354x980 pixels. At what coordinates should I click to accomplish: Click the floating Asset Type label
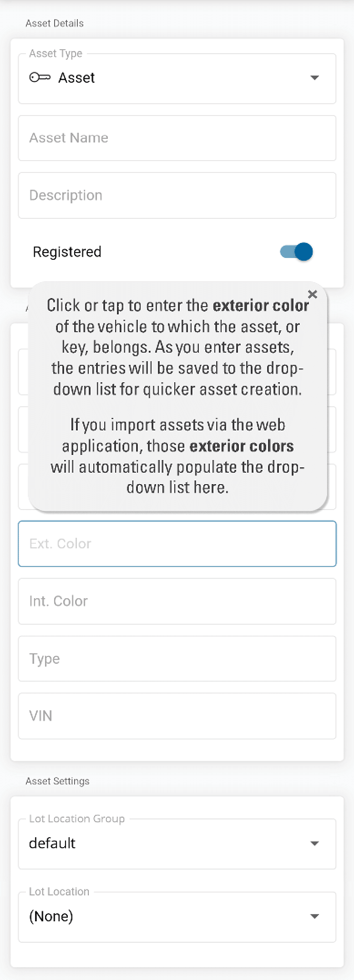coord(56,53)
